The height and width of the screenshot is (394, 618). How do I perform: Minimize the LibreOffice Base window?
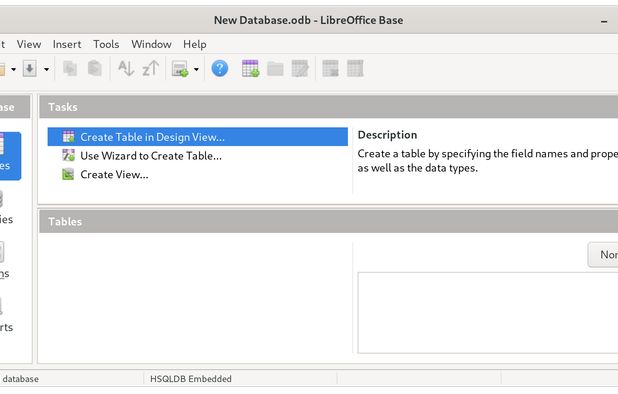click(604, 21)
